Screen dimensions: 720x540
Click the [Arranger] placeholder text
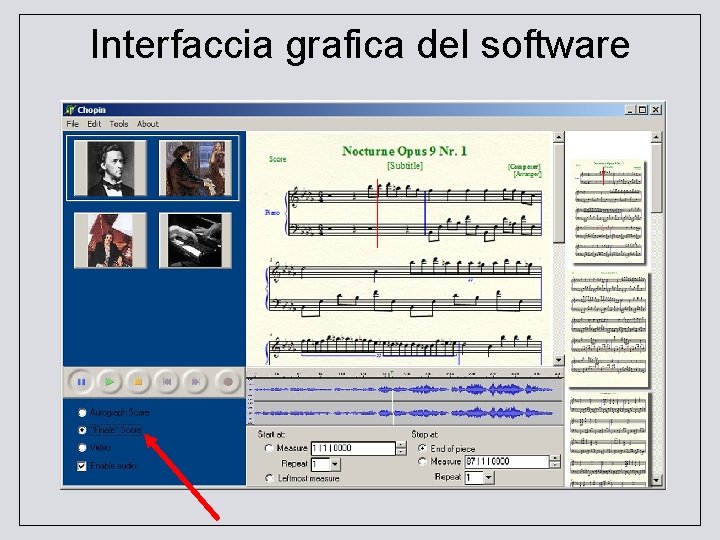pos(527,174)
